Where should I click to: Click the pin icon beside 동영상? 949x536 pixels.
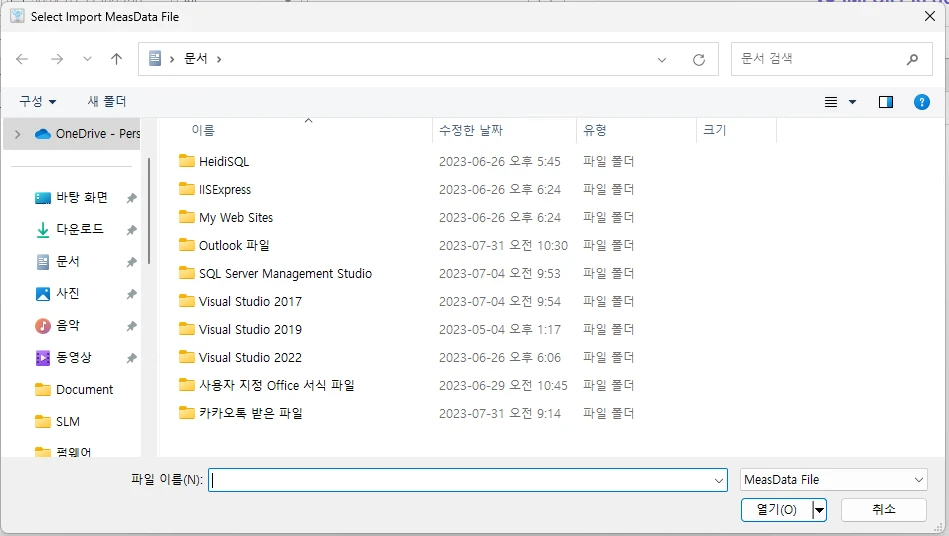pos(131,358)
